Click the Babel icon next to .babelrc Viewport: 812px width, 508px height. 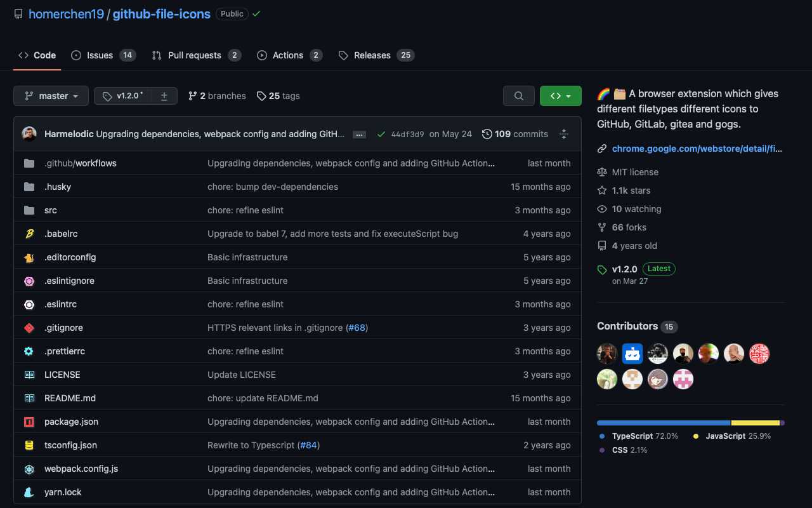29,233
